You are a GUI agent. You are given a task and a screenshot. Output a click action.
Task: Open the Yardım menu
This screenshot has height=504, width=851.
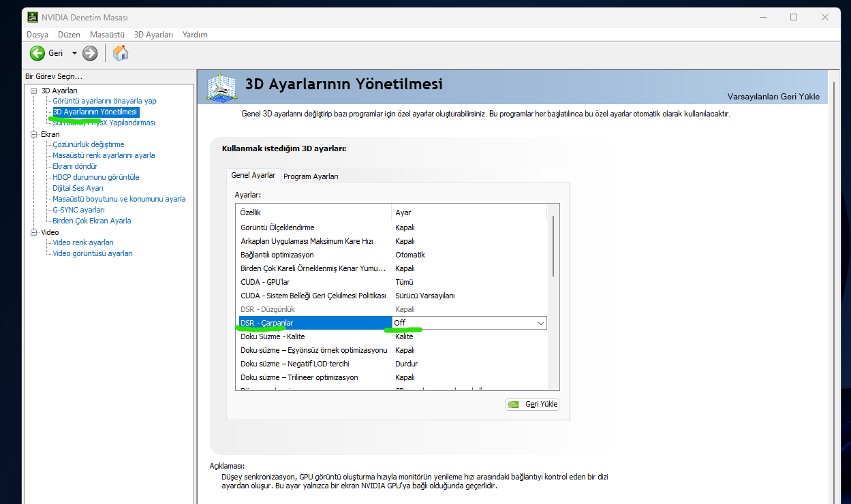tap(195, 34)
